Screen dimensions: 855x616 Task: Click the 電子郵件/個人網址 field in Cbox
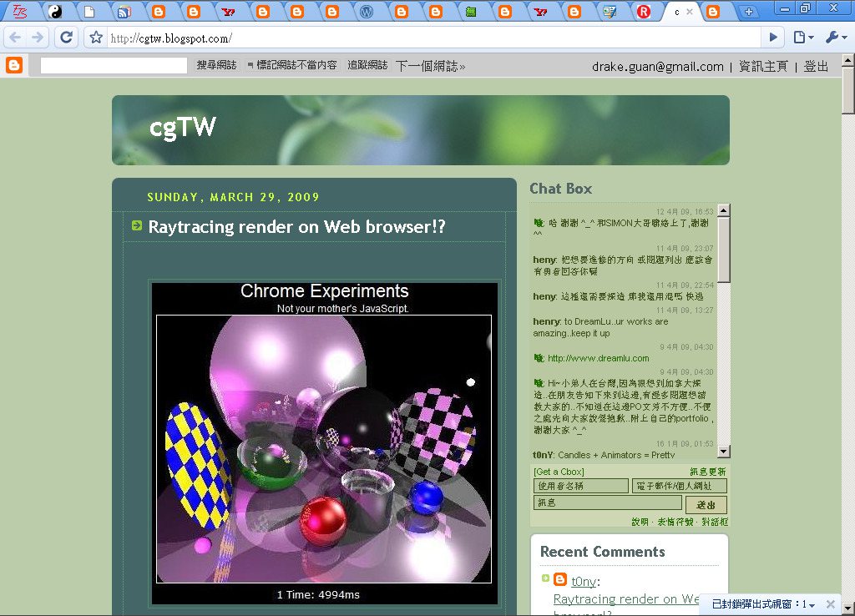point(680,486)
